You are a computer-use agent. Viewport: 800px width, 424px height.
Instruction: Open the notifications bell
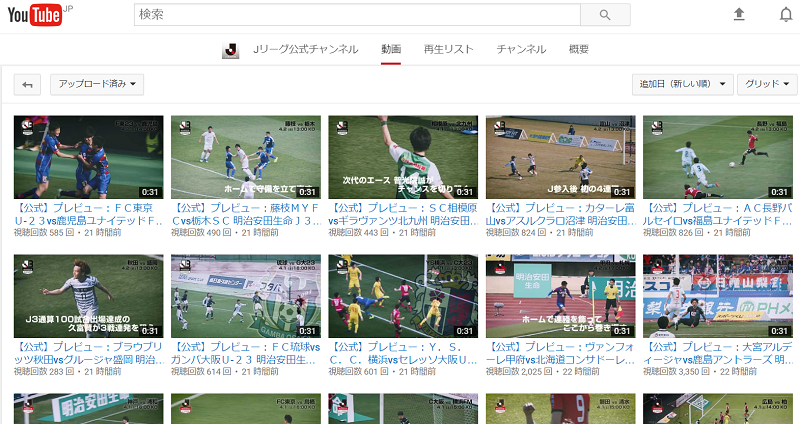point(785,14)
